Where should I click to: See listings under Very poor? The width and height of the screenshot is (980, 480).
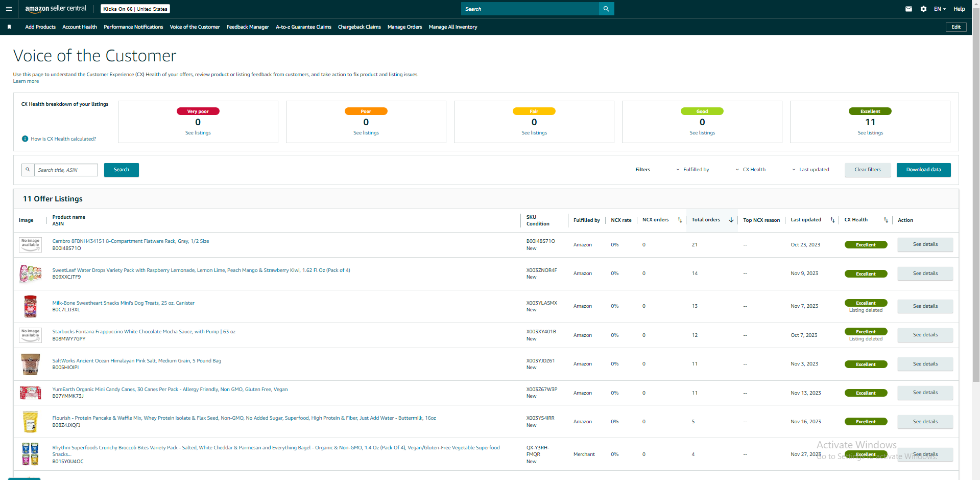tap(198, 133)
